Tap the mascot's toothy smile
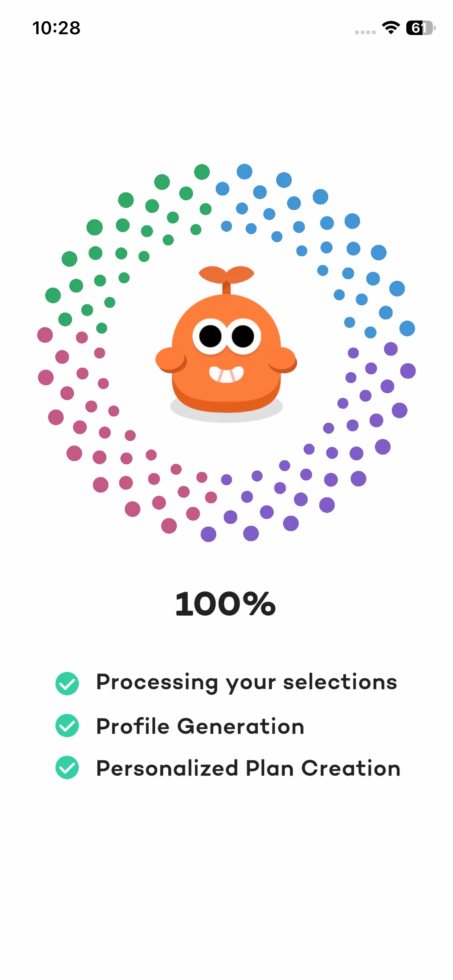The width and height of the screenshot is (453, 980). [226, 375]
